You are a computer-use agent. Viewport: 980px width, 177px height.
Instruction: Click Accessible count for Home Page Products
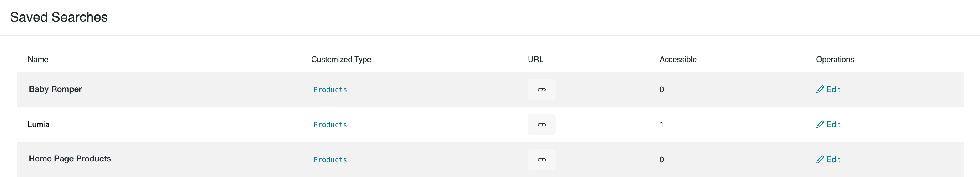pyautogui.click(x=662, y=160)
